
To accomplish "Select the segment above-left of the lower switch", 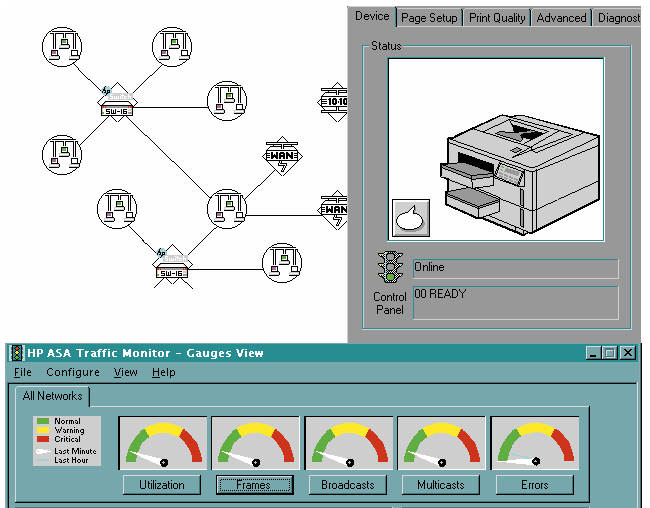I will 117,209.
